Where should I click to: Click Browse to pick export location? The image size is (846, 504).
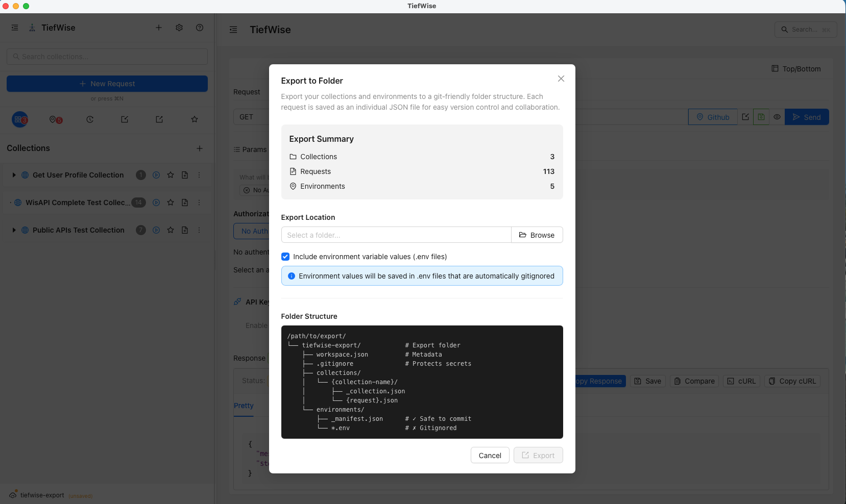pos(537,235)
